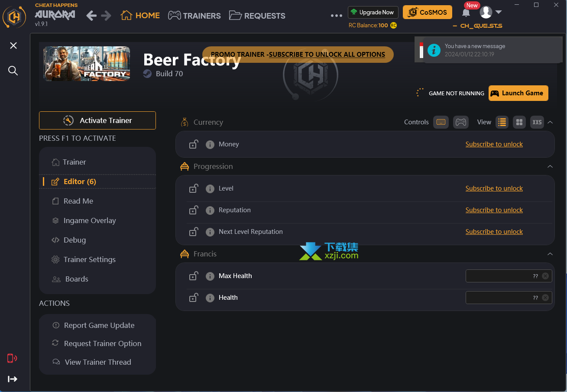Show info for Max Health option
The image size is (567, 392).
(x=210, y=276)
